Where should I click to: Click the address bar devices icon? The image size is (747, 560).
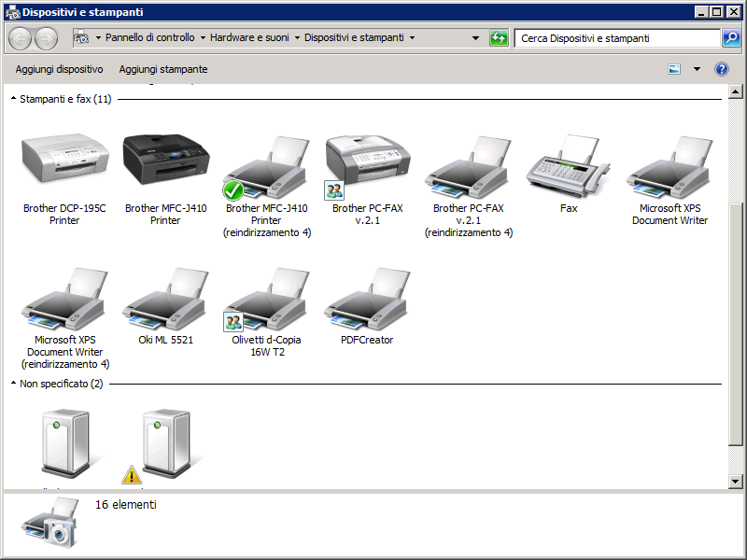[82, 37]
